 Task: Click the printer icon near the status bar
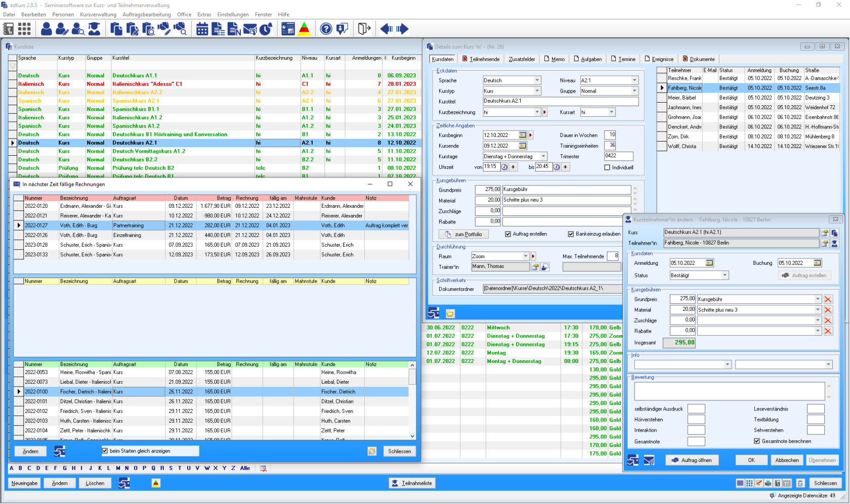click(768, 483)
